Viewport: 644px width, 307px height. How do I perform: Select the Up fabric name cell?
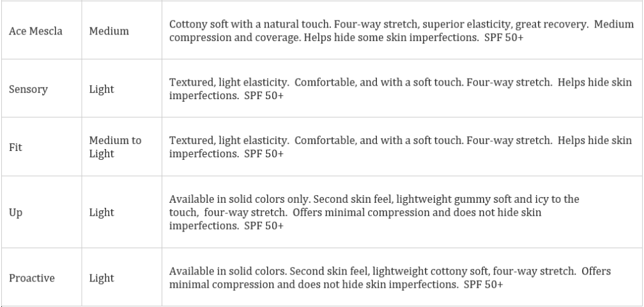(16, 212)
